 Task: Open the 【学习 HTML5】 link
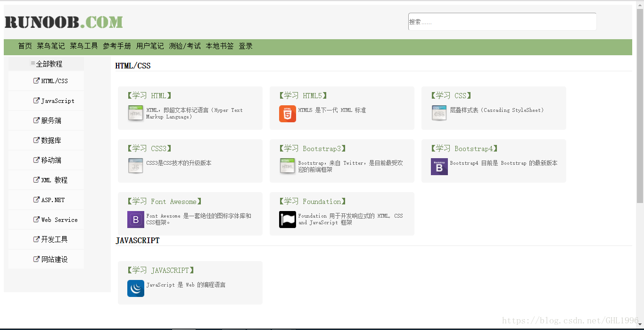(303, 96)
